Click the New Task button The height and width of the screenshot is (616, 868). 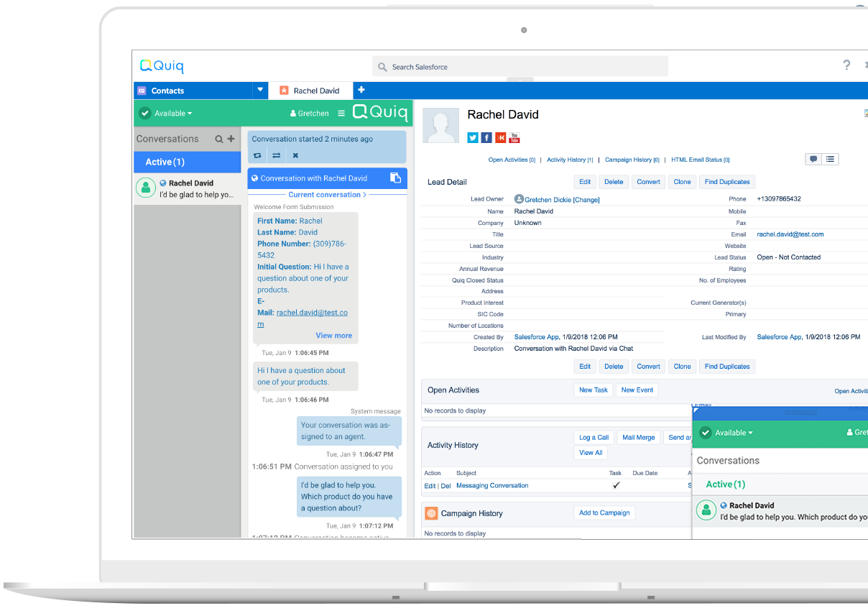pos(594,390)
